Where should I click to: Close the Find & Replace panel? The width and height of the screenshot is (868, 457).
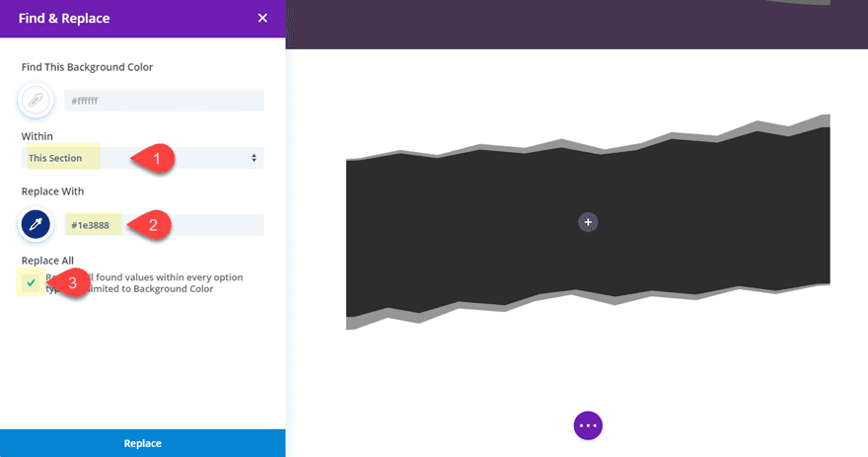coord(261,19)
